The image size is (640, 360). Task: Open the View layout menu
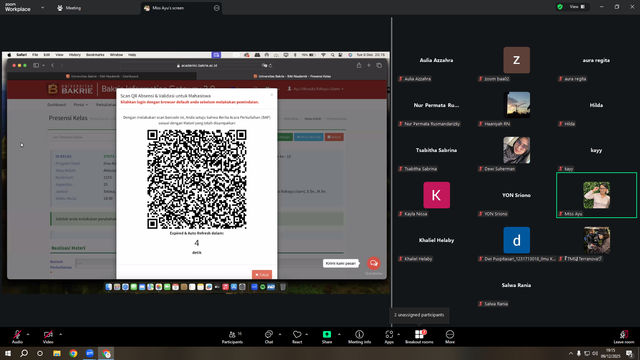point(577,7)
